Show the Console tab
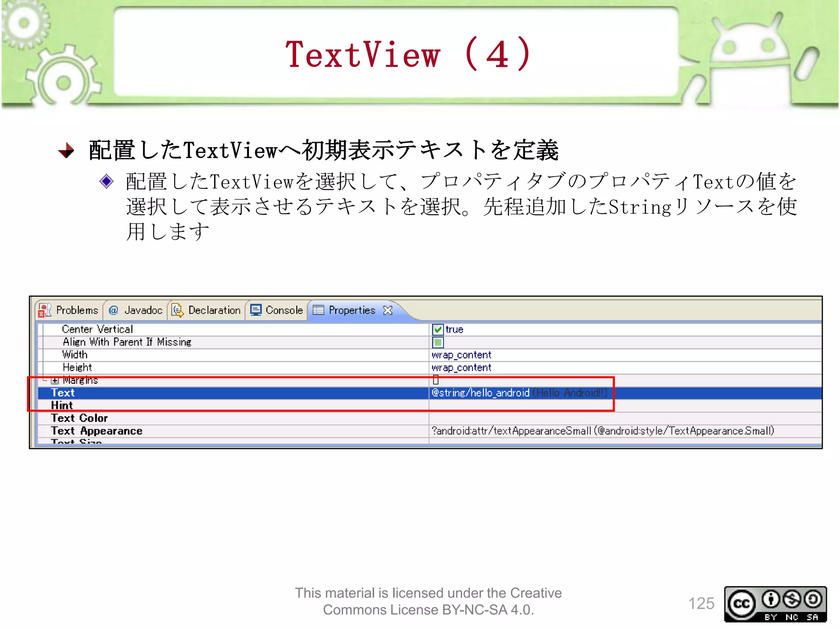This screenshot has width=840, height=630. (x=276, y=310)
